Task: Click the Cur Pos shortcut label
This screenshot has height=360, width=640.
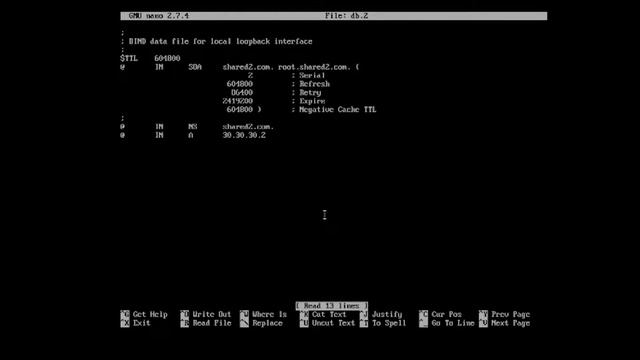Action: click(446, 314)
